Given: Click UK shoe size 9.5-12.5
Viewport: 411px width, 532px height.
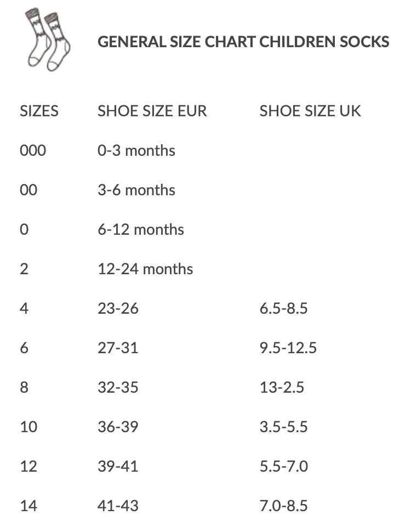Looking at the screenshot, I should [288, 348].
